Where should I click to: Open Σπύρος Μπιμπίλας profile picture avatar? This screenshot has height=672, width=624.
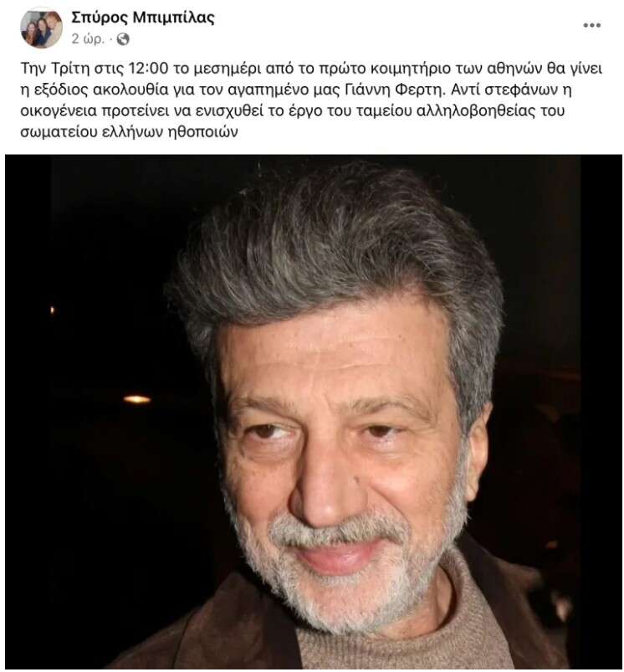[x=41, y=28]
